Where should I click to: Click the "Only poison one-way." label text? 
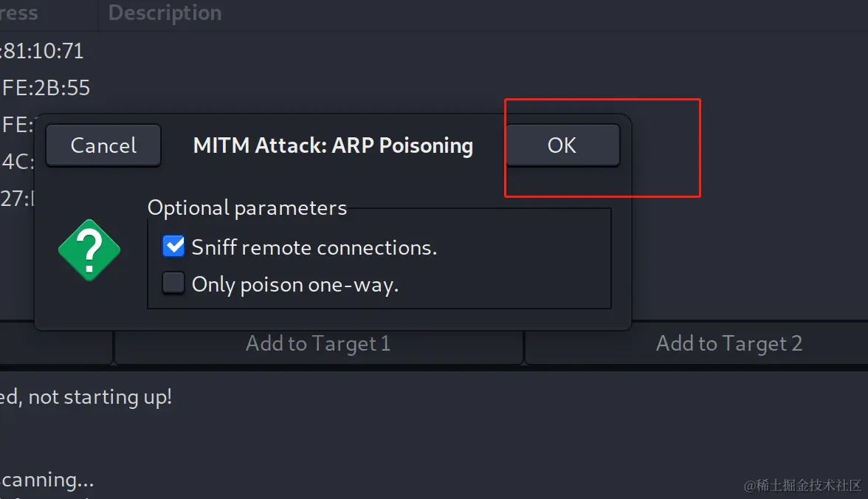pos(295,285)
